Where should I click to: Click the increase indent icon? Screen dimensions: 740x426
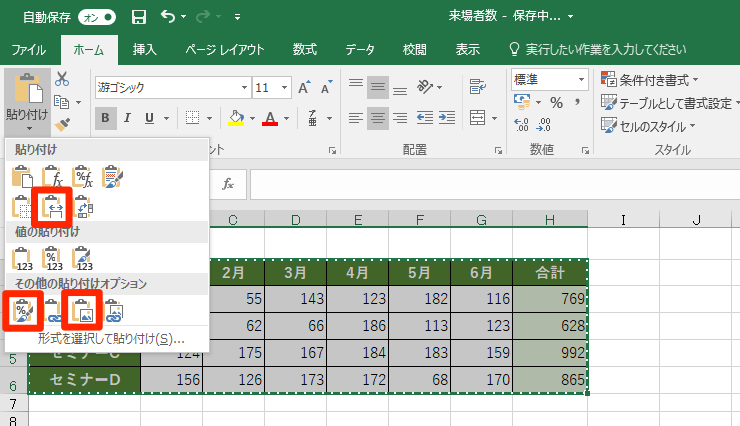pyautogui.click(x=446, y=117)
